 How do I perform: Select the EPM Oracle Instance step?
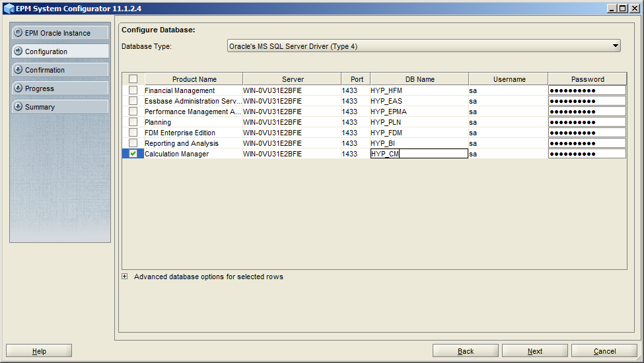click(x=60, y=32)
